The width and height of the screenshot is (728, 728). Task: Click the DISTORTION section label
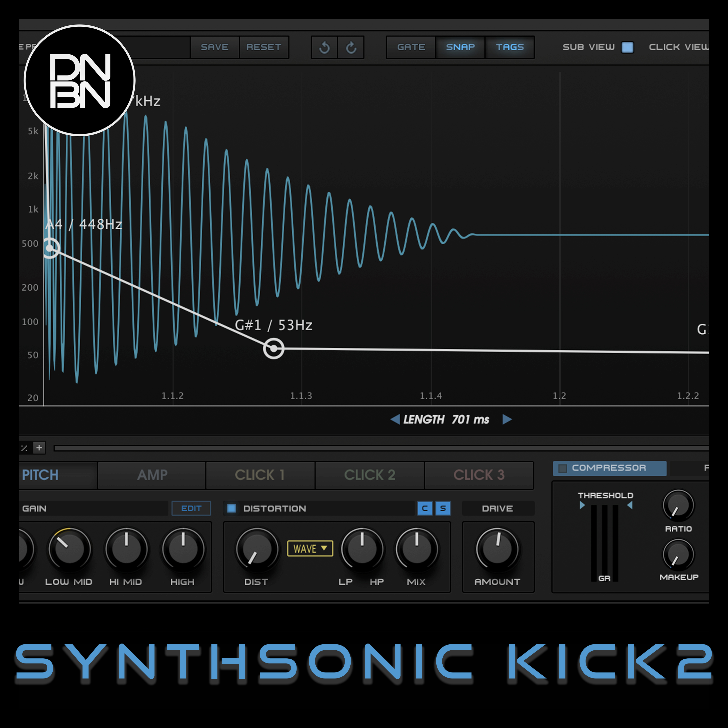coord(275,508)
